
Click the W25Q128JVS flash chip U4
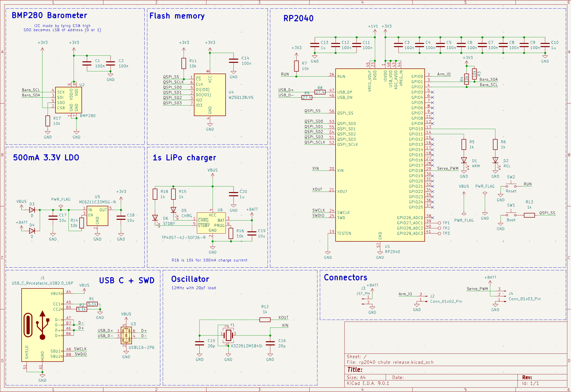pos(209,94)
